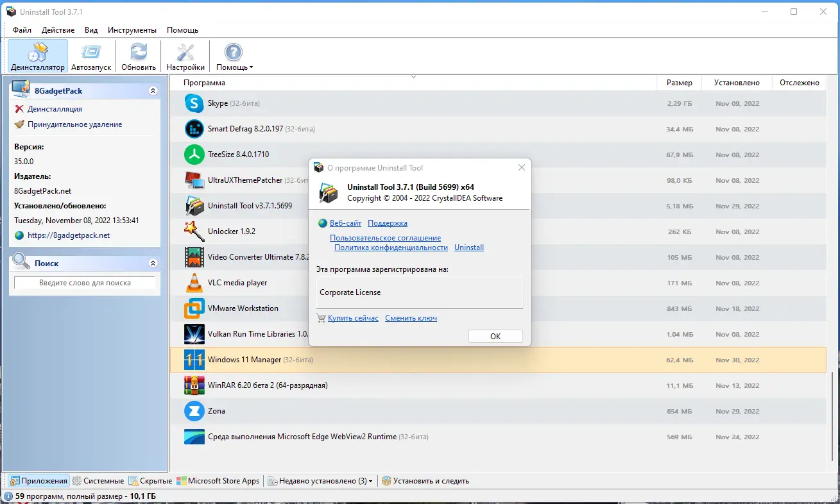
Task: Select the Zona program icon
Action: coord(194,411)
